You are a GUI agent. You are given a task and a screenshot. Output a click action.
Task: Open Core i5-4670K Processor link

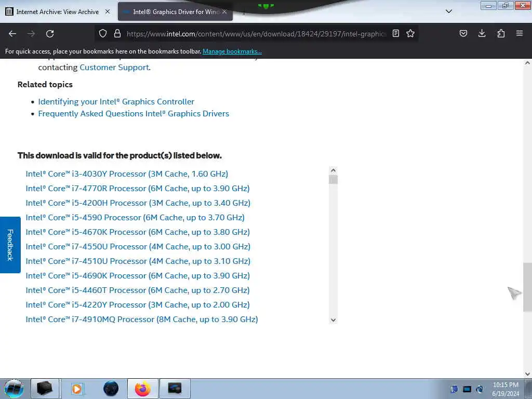pyautogui.click(x=138, y=232)
